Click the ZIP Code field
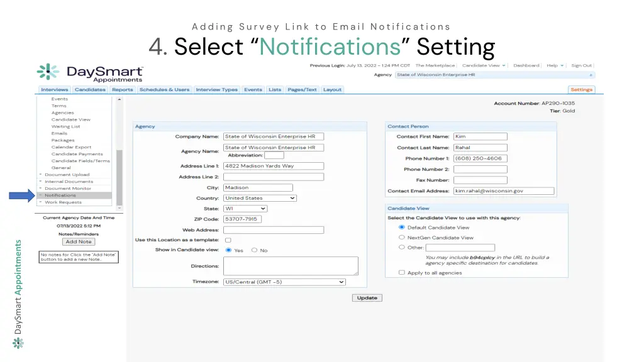The width and height of the screenshot is (644, 362). click(x=242, y=219)
